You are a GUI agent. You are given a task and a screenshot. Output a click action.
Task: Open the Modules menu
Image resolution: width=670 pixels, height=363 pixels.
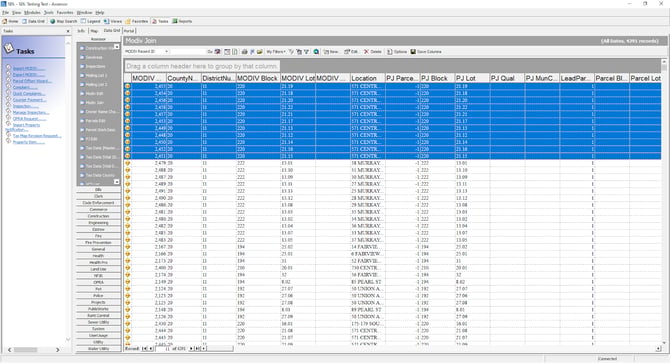pyautogui.click(x=32, y=12)
